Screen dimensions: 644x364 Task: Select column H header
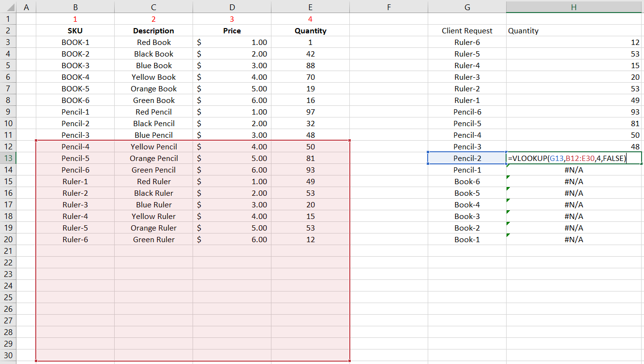(573, 7)
